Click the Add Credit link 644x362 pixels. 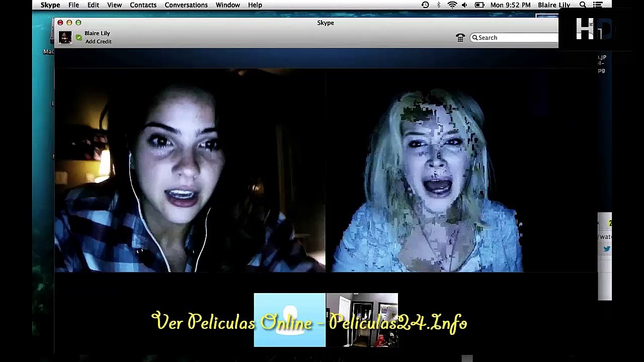point(99,42)
